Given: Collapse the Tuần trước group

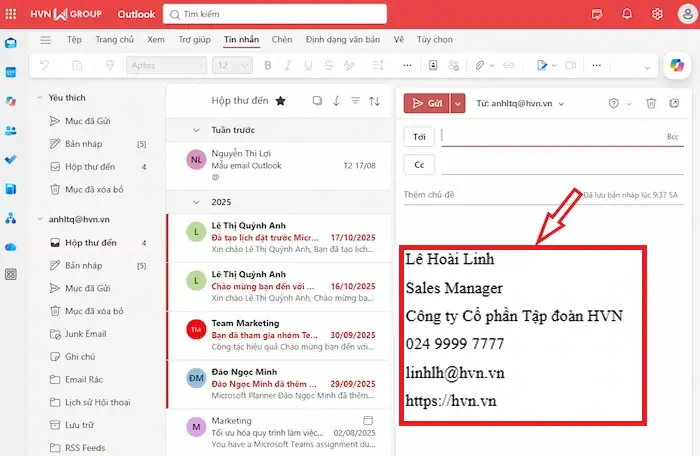Looking at the screenshot, I should coord(196,130).
